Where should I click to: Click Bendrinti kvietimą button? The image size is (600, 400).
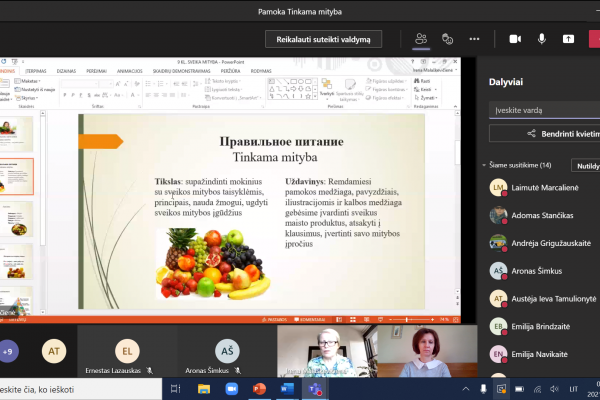[x=545, y=134]
